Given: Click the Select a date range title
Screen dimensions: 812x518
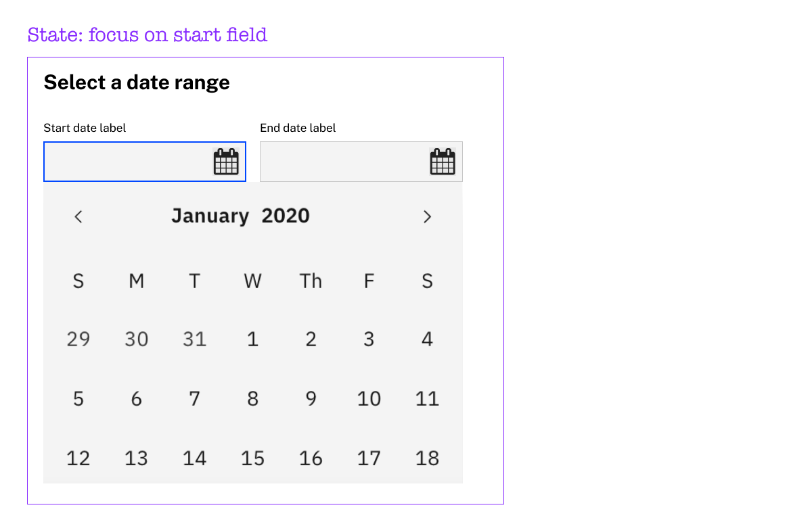Looking at the screenshot, I should [136, 83].
